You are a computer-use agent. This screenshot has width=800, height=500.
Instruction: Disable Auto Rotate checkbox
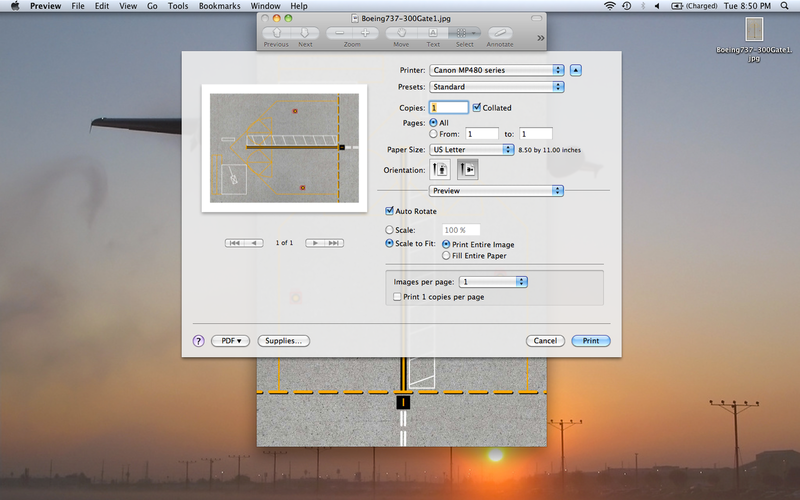point(390,211)
